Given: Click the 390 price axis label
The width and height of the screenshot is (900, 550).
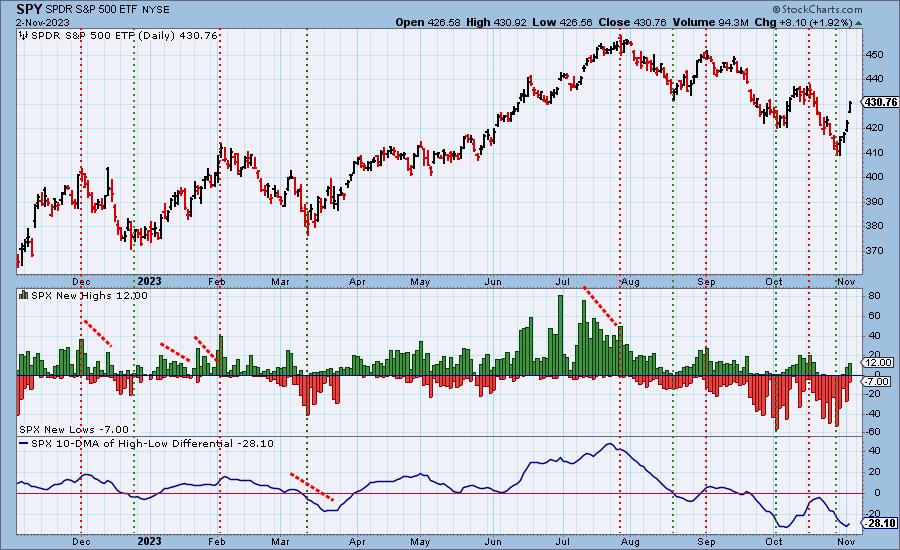Looking at the screenshot, I should point(875,202).
